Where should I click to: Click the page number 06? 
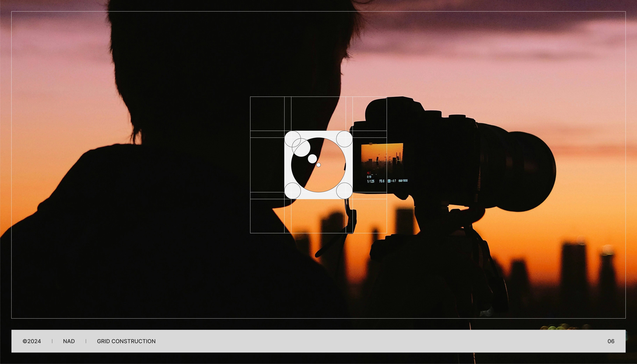(611, 341)
